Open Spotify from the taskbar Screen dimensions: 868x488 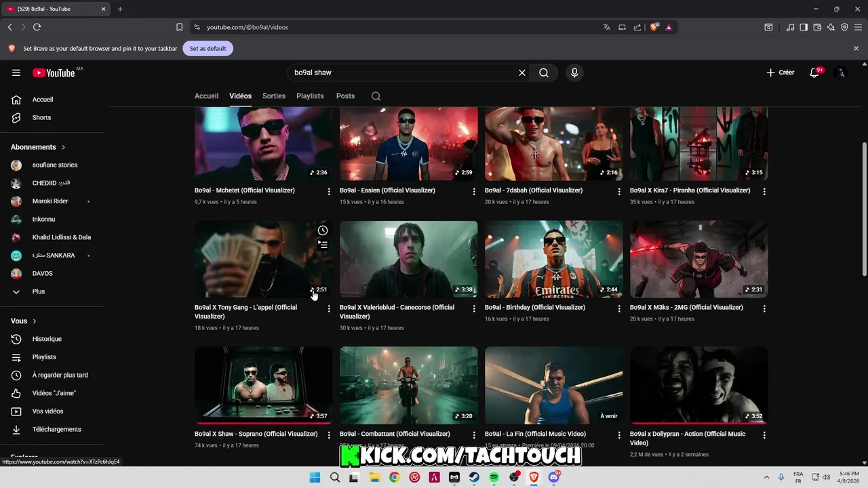(494, 477)
